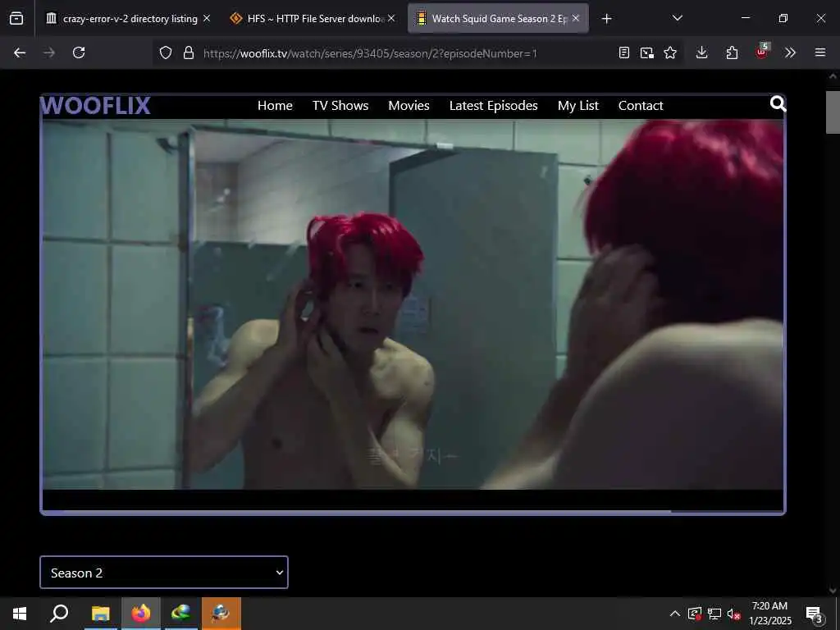Open Latest Episodes page
Screen dimensions: 840x630
(493, 106)
